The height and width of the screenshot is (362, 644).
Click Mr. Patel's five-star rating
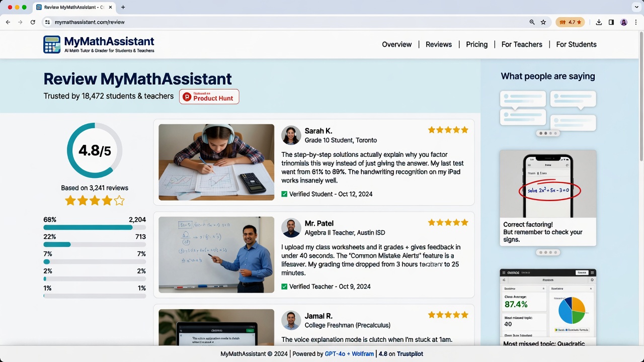[448, 222]
